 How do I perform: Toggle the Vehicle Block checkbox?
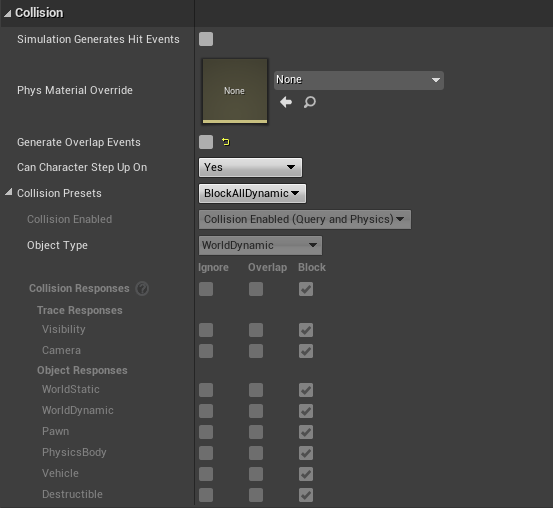point(306,474)
